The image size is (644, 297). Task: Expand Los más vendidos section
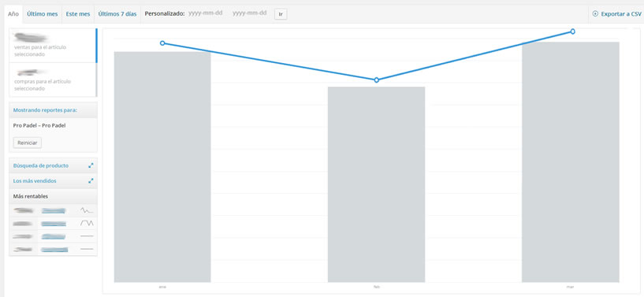click(53, 180)
